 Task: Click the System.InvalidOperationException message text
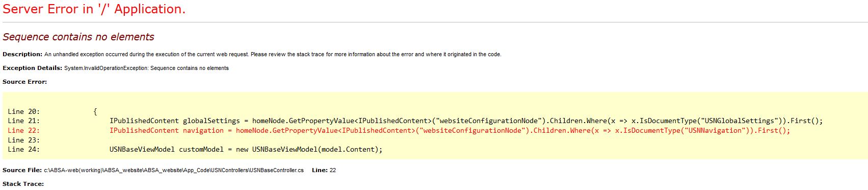[146, 68]
